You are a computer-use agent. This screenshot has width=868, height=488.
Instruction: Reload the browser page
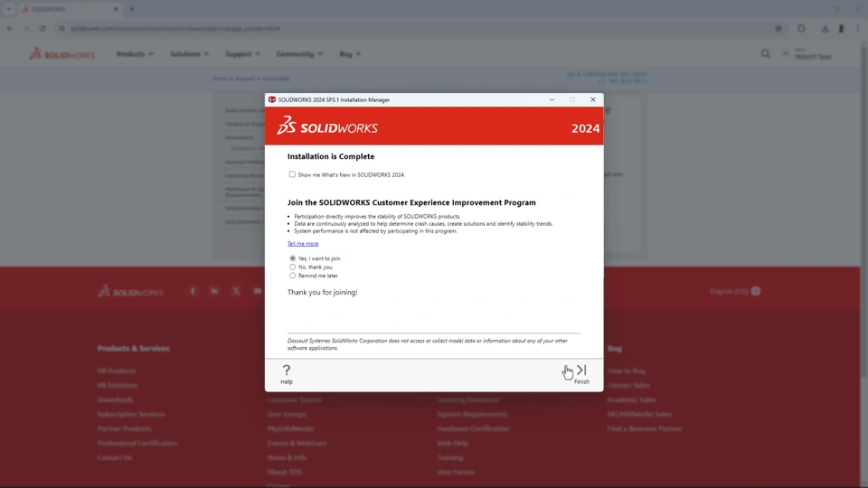point(42,28)
